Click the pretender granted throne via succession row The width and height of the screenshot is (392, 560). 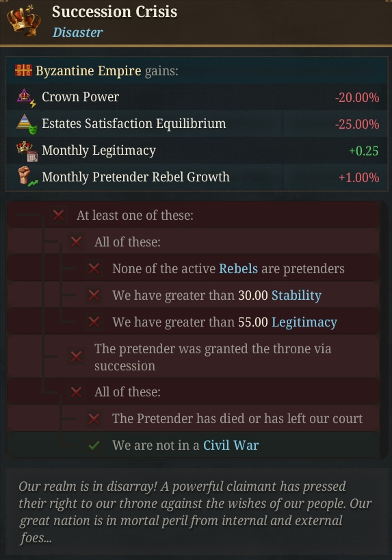tap(193, 357)
